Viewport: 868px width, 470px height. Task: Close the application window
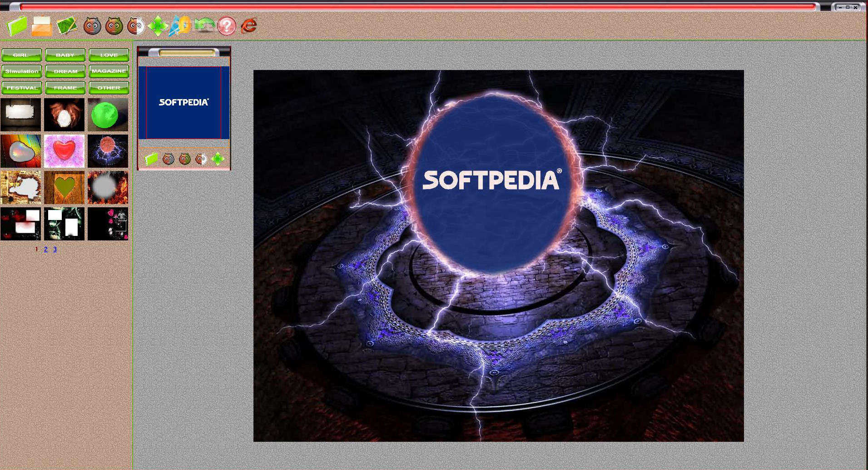click(x=855, y=7)
